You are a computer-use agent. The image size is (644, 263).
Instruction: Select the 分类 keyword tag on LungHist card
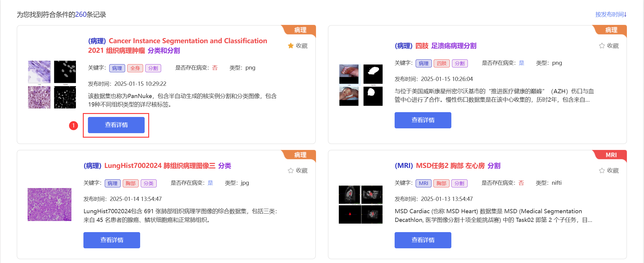click(x=149, y=183)
